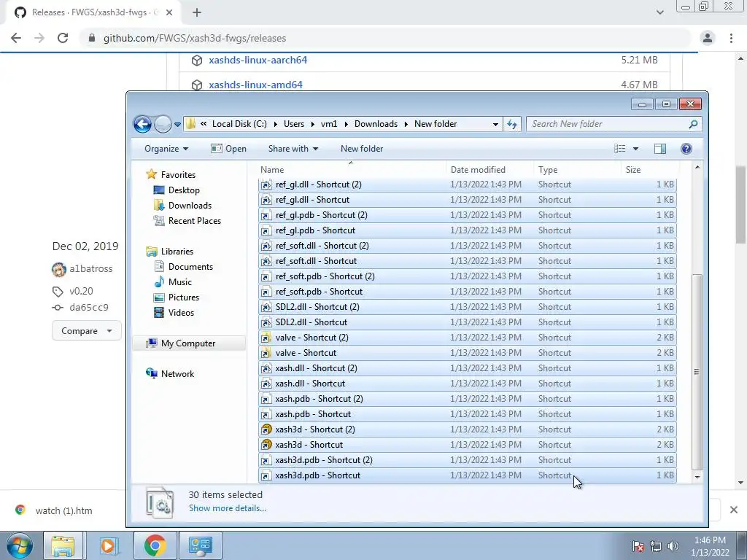Image resolution: width=747 pixels, height=560 pixels.
Task: Open xashds-linux-aarch64 download link in Chrome
Action: [x=258, y=60]
